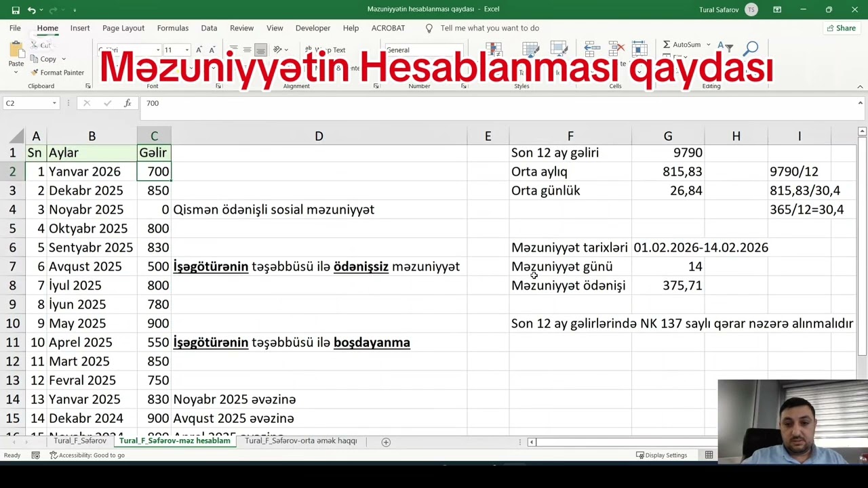Collapse the ribbon with the chevron
Viewport: 868px width, 488px height.
coord(860,87)
